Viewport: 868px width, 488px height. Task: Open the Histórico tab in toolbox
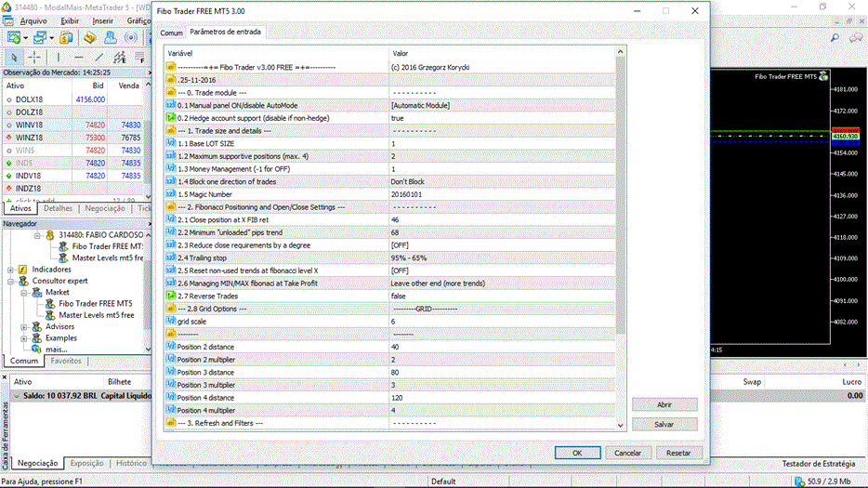click(131, 463)
